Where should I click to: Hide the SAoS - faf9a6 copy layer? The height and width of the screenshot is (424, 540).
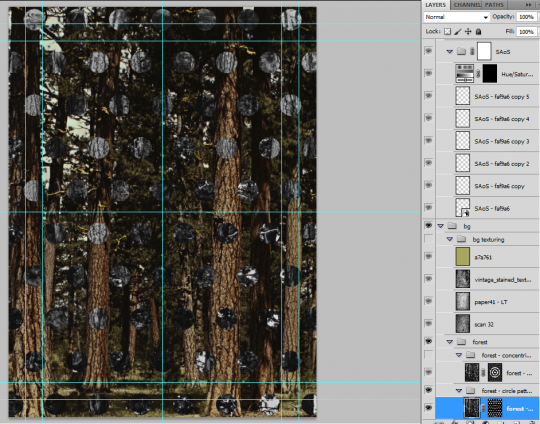[428, 185]
